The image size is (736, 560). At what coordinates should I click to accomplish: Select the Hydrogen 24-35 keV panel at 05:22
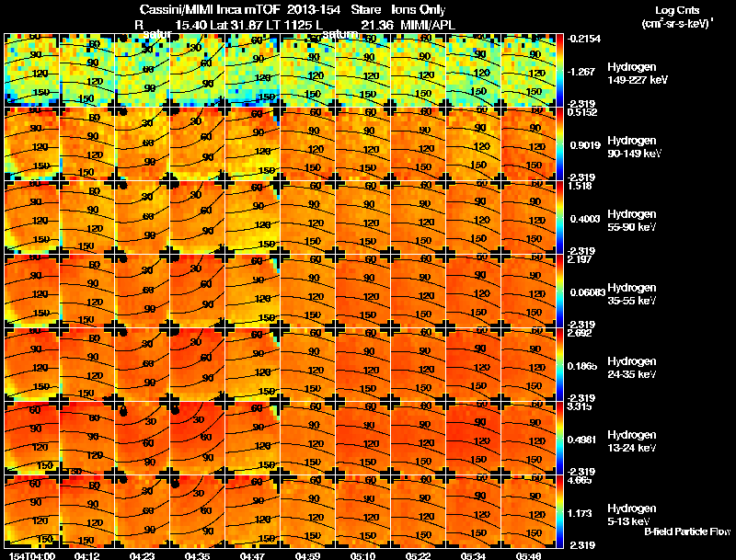point(418,364)
